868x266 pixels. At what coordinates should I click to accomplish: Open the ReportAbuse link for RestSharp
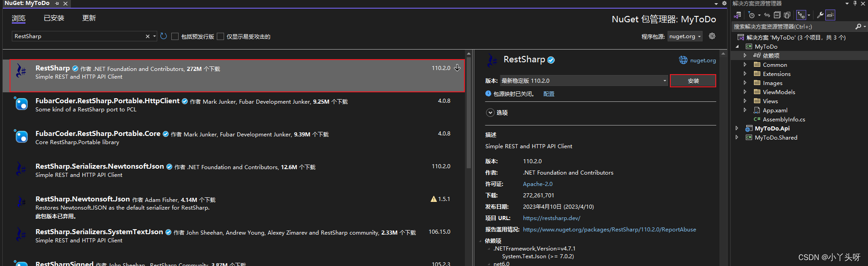coord(609,230)
